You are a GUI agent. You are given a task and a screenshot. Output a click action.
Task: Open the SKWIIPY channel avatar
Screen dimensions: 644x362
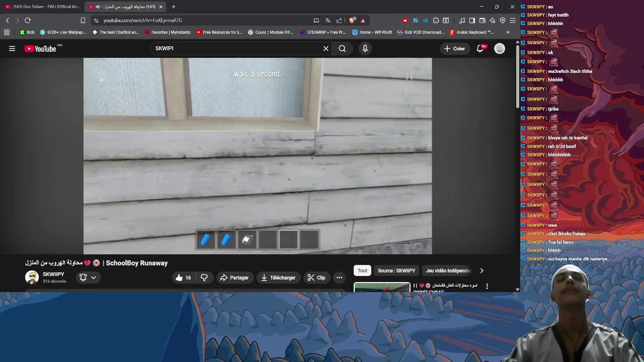click(x=32, y=278)
